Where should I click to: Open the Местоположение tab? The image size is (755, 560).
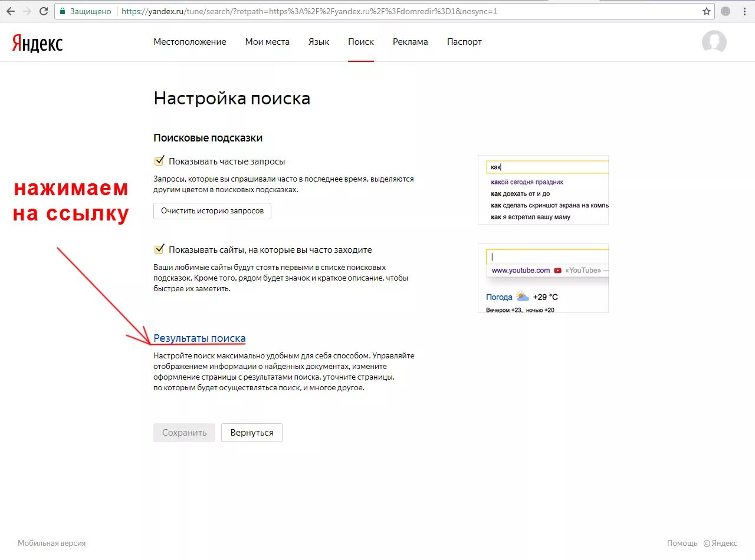click(x=190, y=42)
